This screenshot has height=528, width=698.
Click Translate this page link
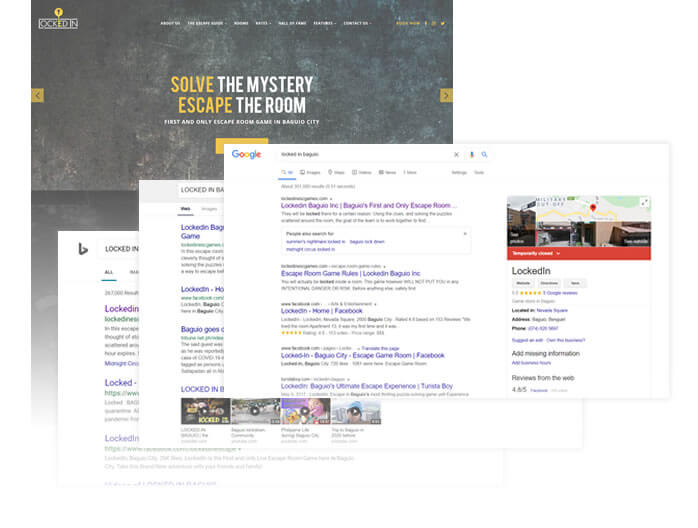[x=380, y=349]
